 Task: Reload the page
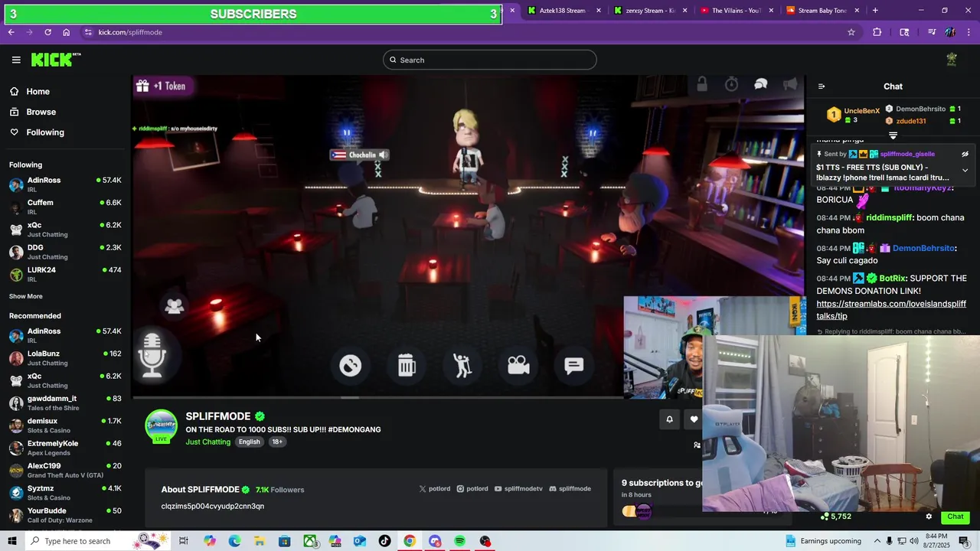47,32
